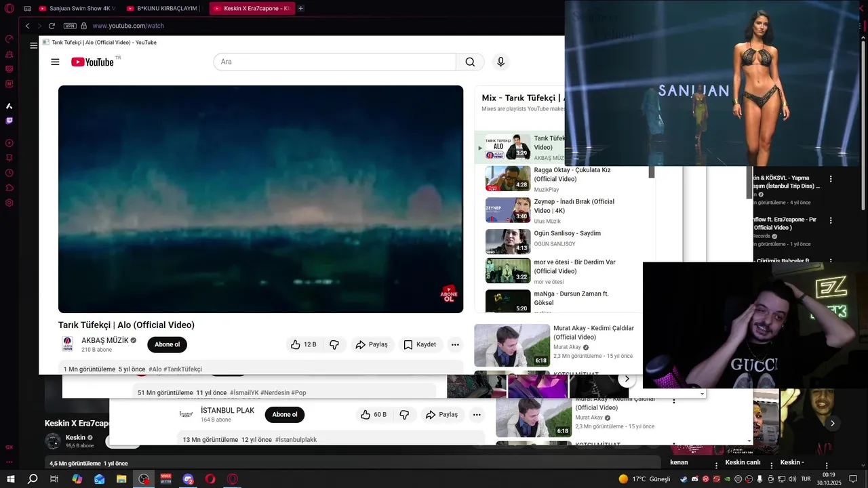
Task: Click Kaydet to save the Alo video
Action: (x=420, y=344)
